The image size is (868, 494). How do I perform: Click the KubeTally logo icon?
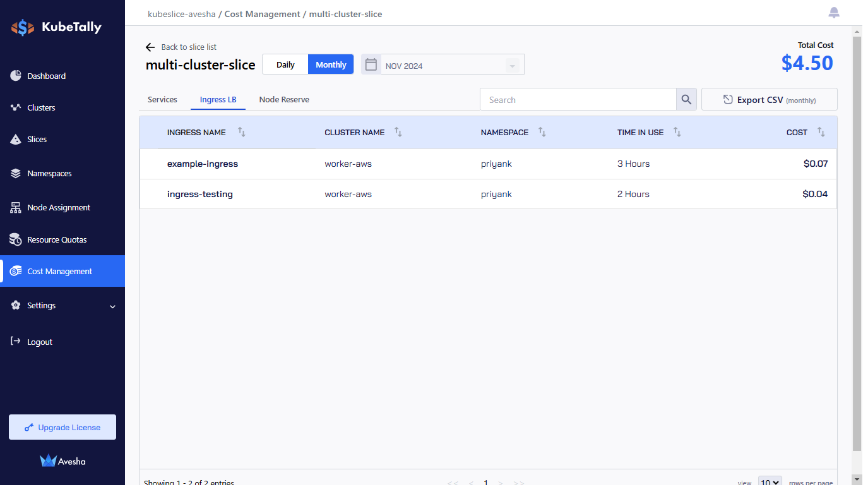(23, 27)
